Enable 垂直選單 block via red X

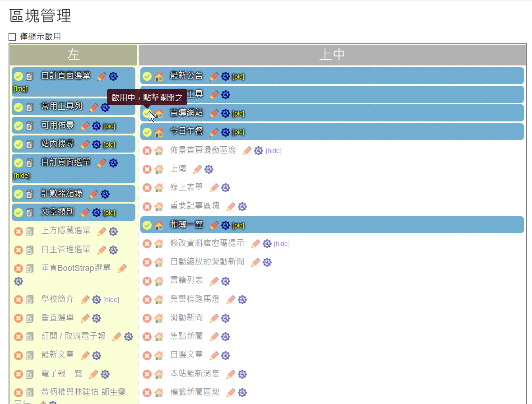click(x=19, y=318)
